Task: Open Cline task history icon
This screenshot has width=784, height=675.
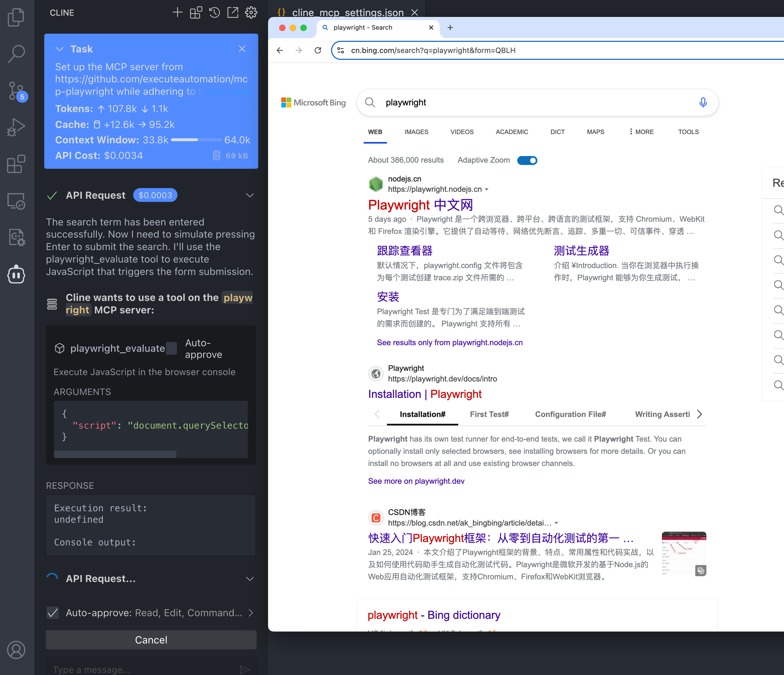Action: point(214,12)
